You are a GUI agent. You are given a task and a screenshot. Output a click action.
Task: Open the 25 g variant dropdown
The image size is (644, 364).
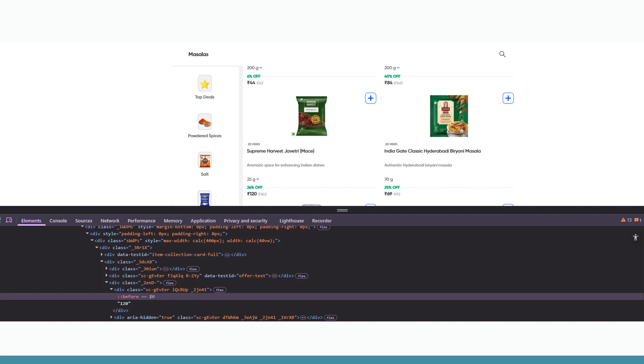pos(253,179)
